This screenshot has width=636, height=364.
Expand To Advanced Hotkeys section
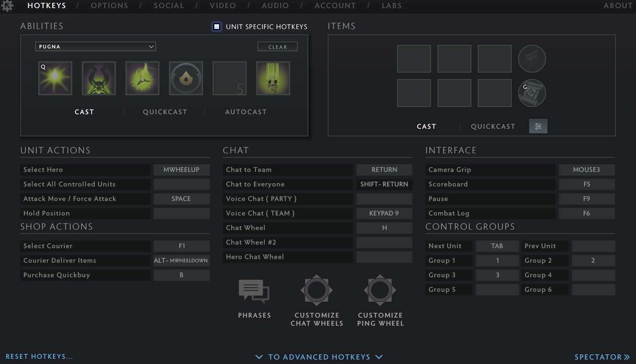coord(319,357)
